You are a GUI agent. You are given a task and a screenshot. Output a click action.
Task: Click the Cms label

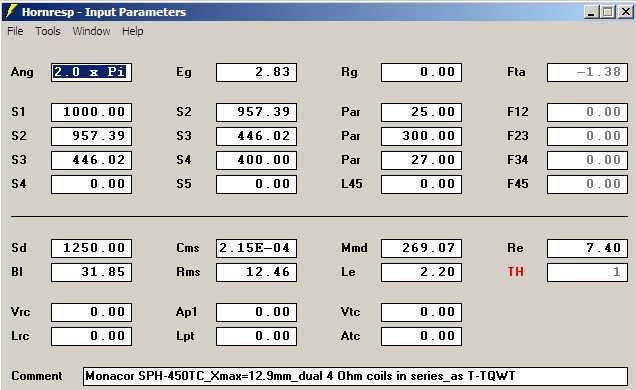188,248
